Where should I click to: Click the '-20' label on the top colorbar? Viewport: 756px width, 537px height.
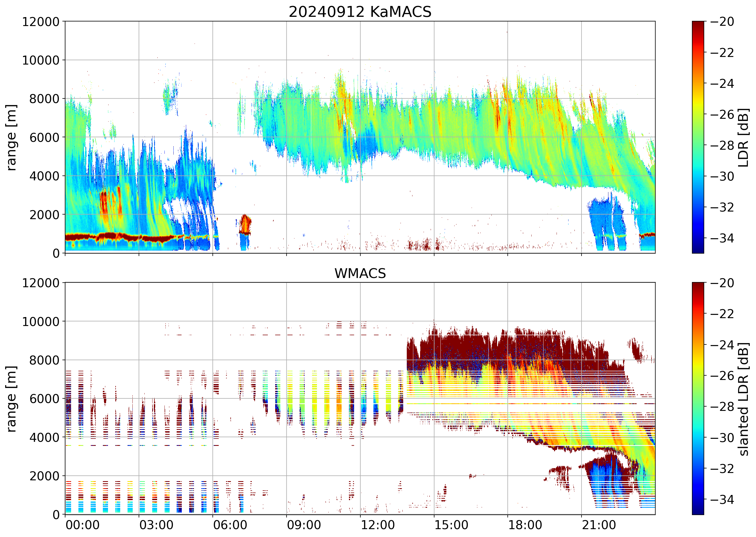tap(722, 22)
